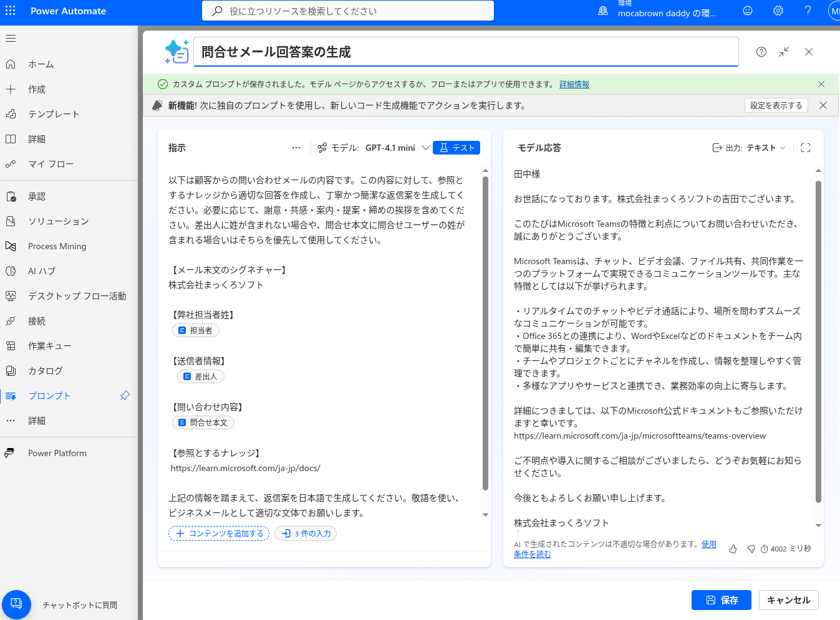Click the search resources field
Image resolution: width=840 pixels, height=620 pixels.
point(348,11)
